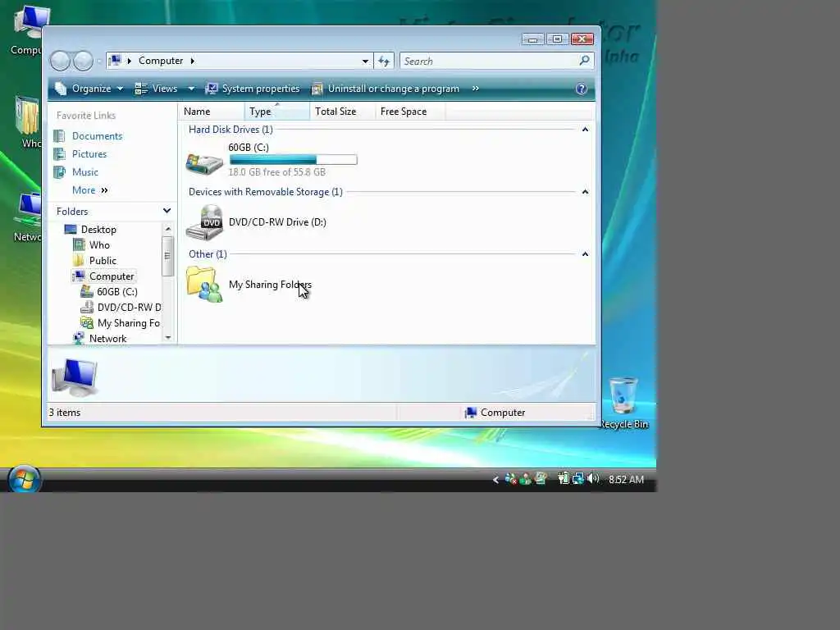840x630 pixels.
Task: Click the computer icon in the address bar
Action: pos(115,60)
